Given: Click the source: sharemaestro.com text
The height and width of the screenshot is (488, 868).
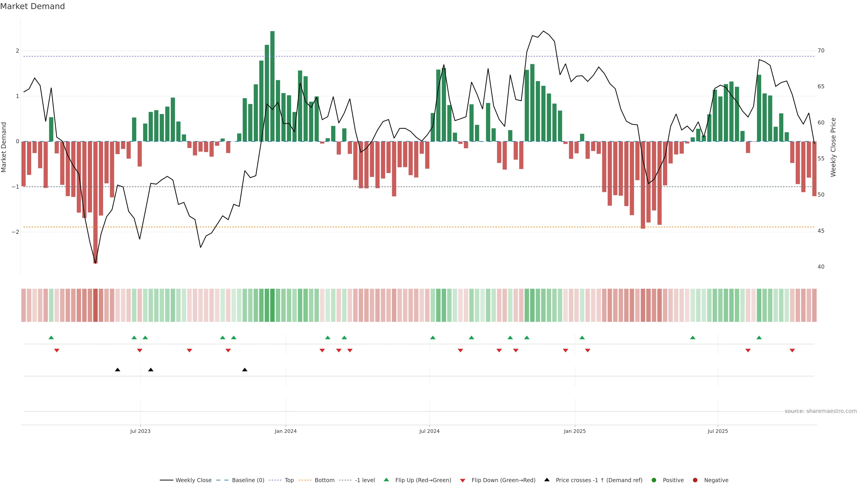Looking at the screenshot, I should click(821, 411).
